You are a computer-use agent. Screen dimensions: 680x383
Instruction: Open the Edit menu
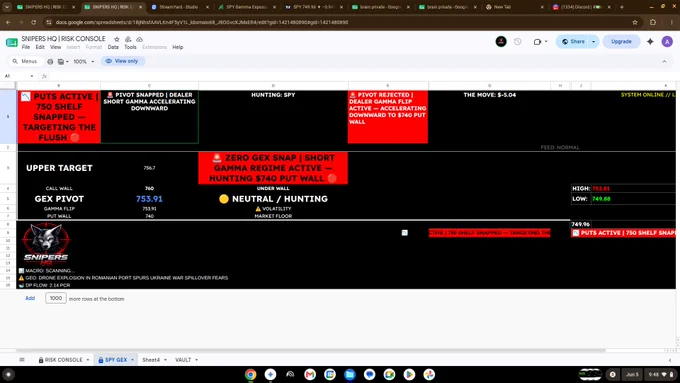40,47
